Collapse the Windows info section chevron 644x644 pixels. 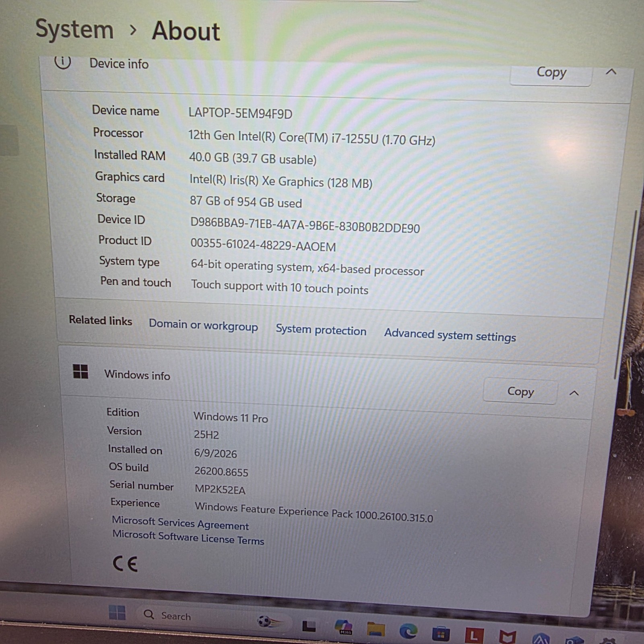pos(574,393)
